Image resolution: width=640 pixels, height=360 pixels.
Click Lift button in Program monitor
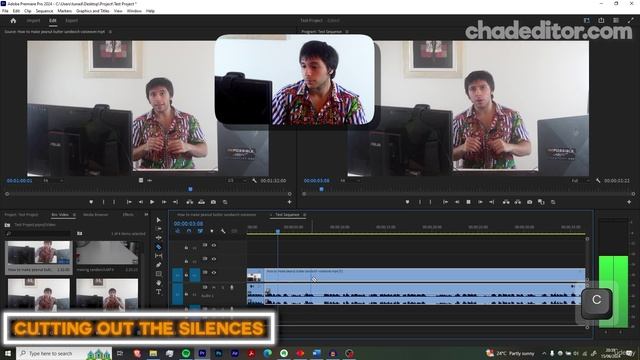click(x=506, y=202)
